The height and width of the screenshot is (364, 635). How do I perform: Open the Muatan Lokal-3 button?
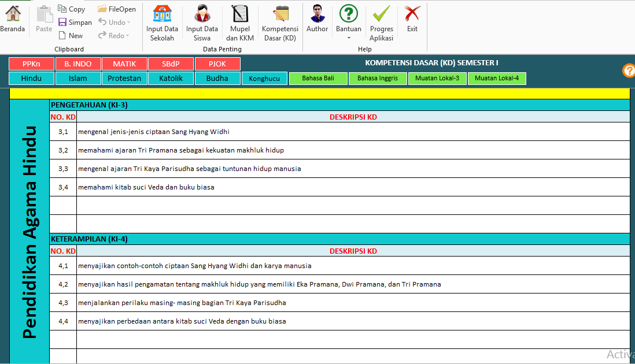(x=437, y=78)
